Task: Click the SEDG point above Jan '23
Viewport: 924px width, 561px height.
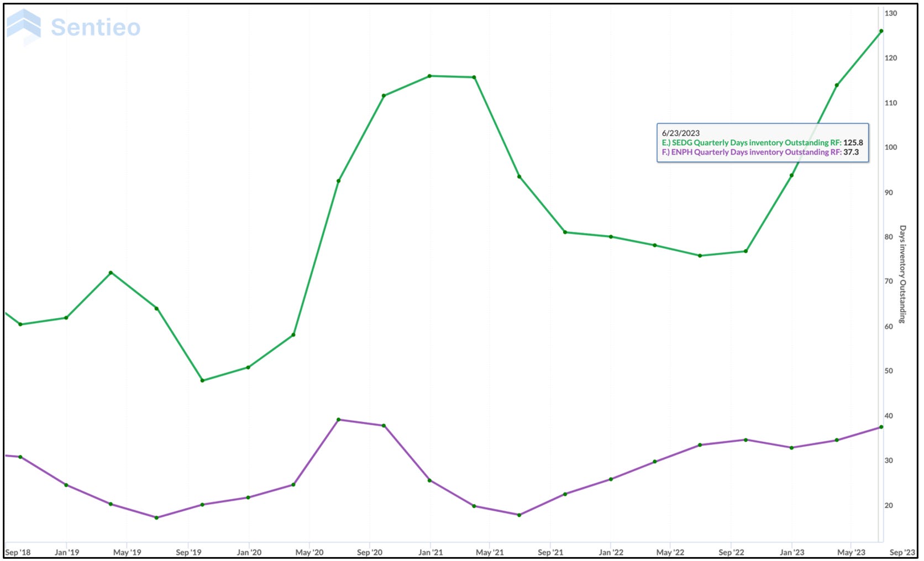Action: [x=791, y=175]
